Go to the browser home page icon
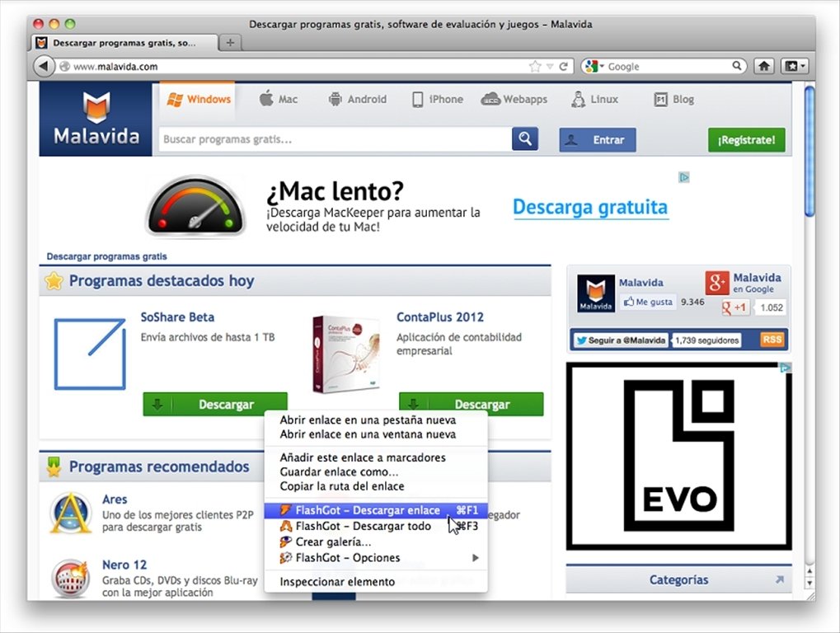 (764, 67)
